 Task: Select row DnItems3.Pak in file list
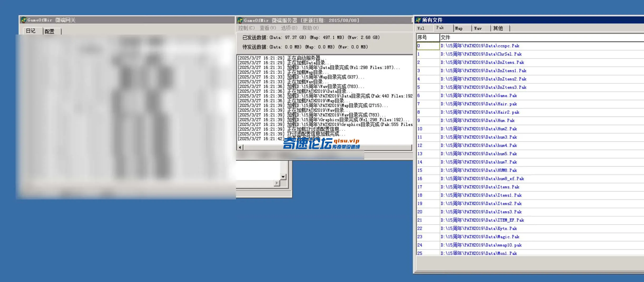click(530, 87)
